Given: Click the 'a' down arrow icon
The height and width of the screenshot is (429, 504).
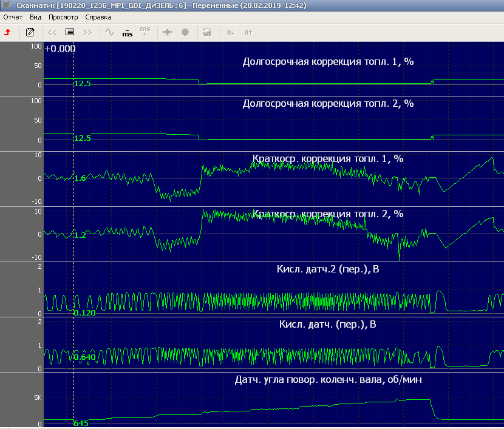Looking at the screenshot, I should [x=231, y=32].
